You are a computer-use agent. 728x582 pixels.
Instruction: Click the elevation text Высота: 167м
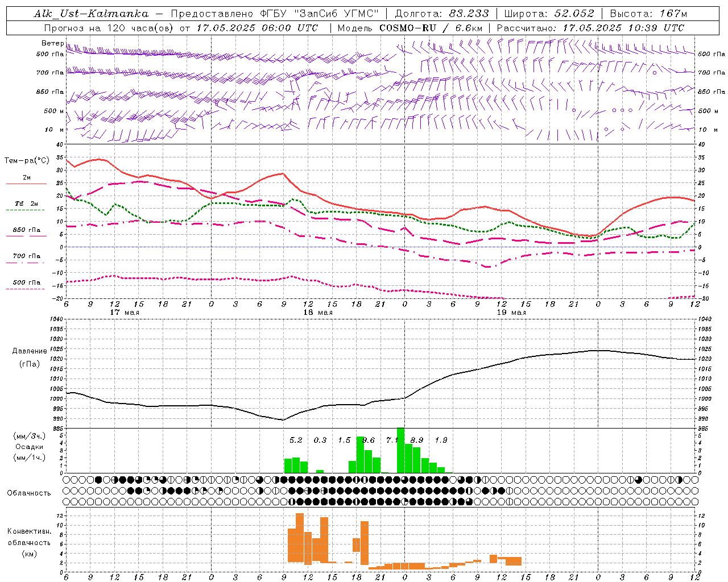[648, 14]
